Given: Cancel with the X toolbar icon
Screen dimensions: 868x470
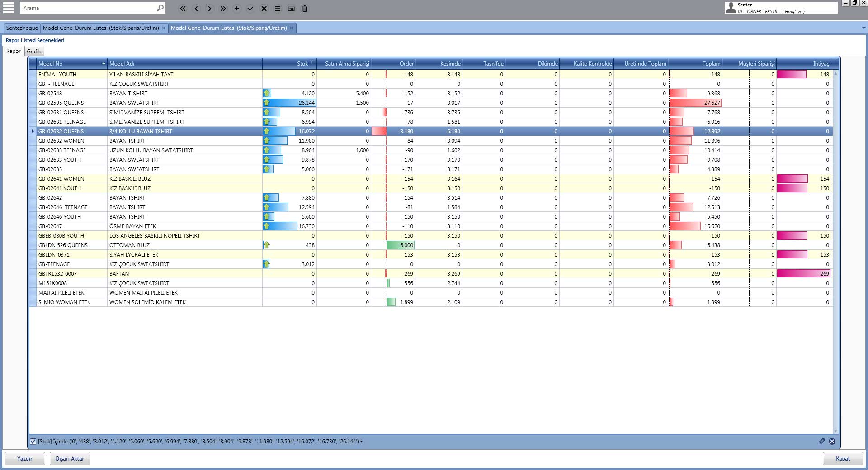Looking at the screenshot, I should click(264, 9).
